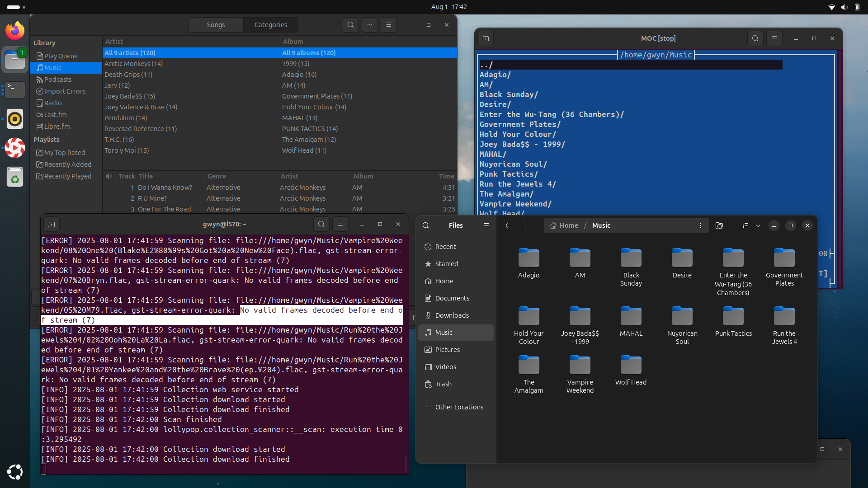Click the new tab icon in the MOC terminal
This screenshot has width=868, height=488.
pyautogui.click(x=486, y=38)
